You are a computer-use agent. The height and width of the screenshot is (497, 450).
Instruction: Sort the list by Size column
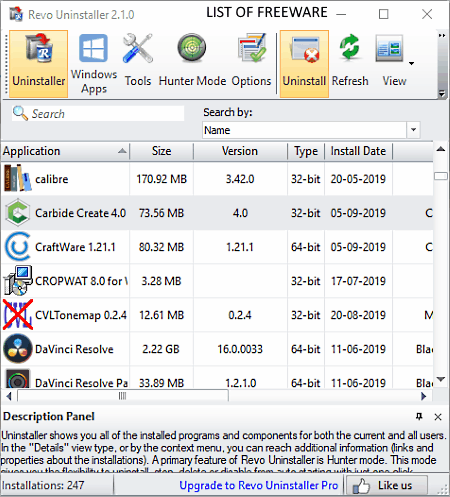161,151
